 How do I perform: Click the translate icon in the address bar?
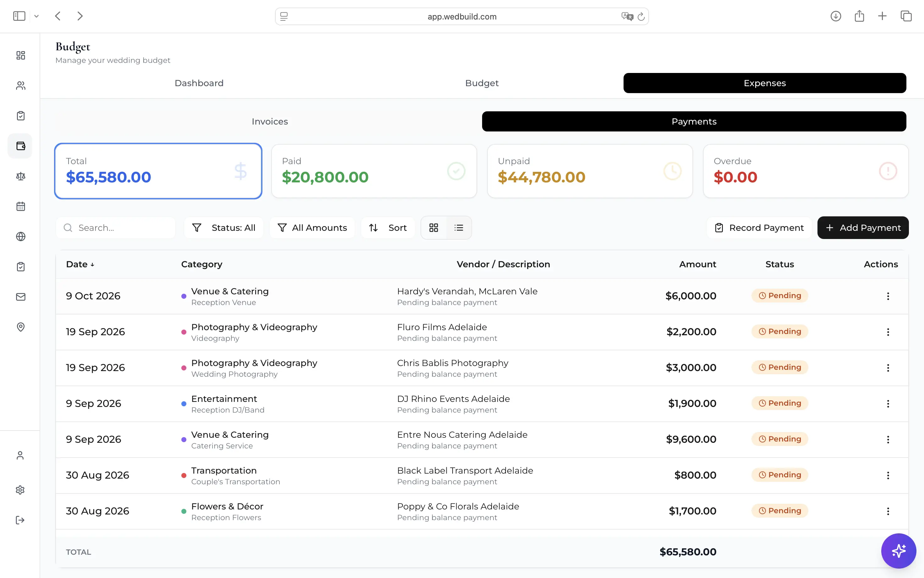[627, 16]
